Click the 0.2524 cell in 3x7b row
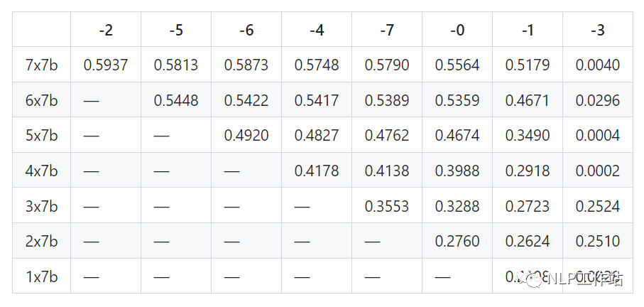 click(x=598, y=207)
